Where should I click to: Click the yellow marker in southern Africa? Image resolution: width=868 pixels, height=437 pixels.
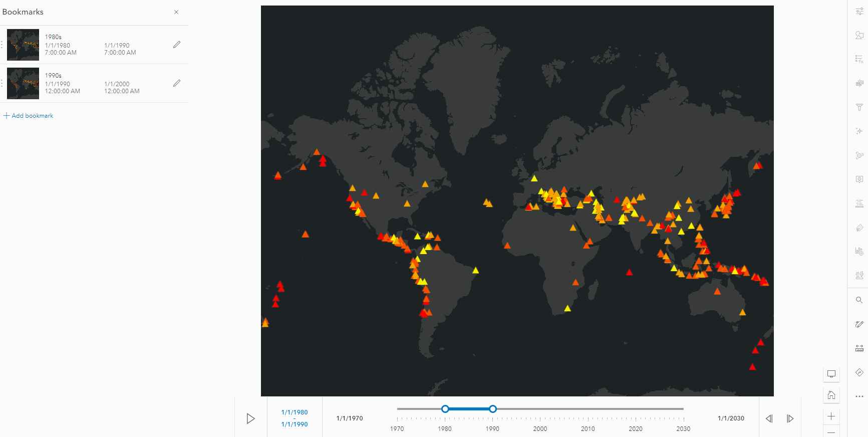tap(567, 308)
